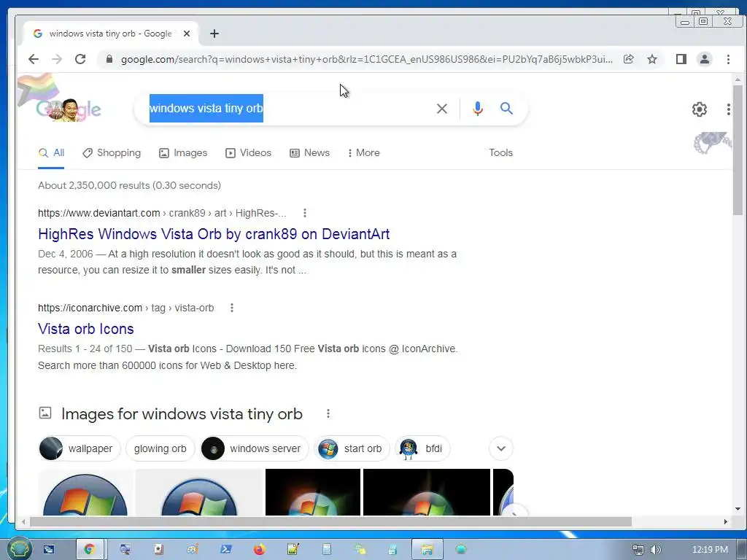The width and height of the screenshot is (747, 560).
Task: View site information via the lock icon
Action: tap(109, 59)
